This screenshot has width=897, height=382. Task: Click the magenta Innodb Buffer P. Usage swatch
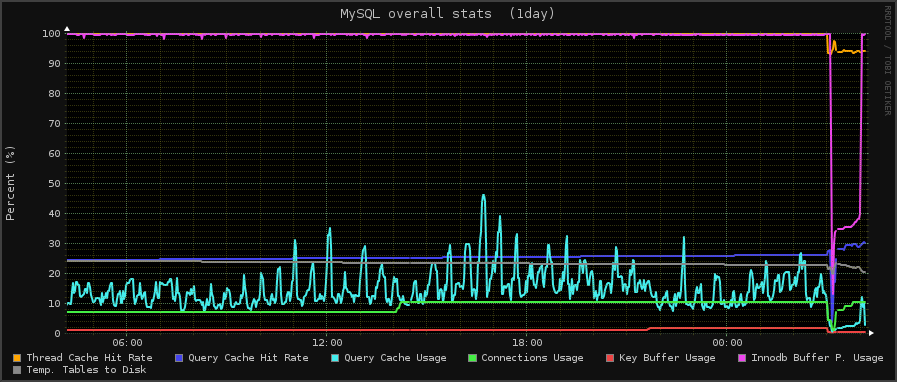coord(742,358)
